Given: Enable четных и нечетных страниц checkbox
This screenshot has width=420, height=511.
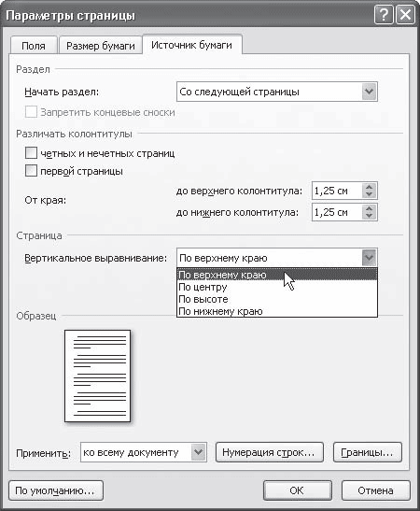Looking at the screenshot, I should coord(31,153).
